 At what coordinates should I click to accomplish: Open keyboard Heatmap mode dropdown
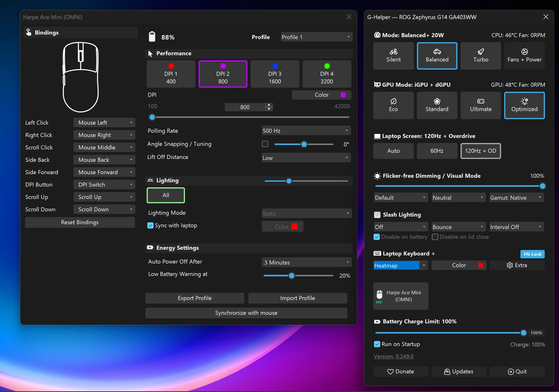[401, 266]
